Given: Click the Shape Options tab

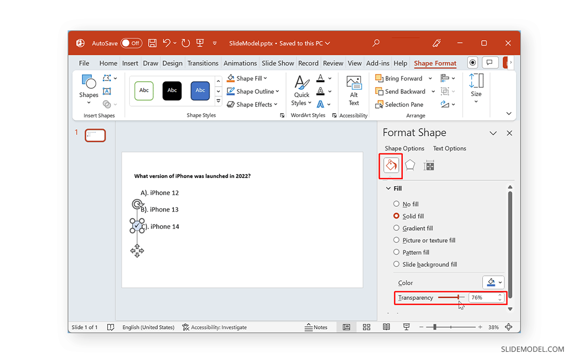Looking at the screenshot, I should pyautogui.click(x=405, y=148).
